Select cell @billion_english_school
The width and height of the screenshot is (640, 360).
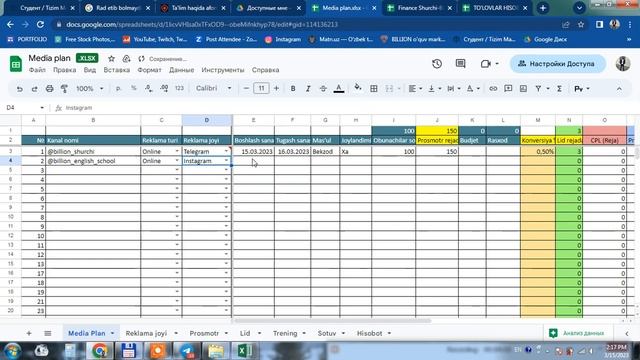click(x=93, y=161)
